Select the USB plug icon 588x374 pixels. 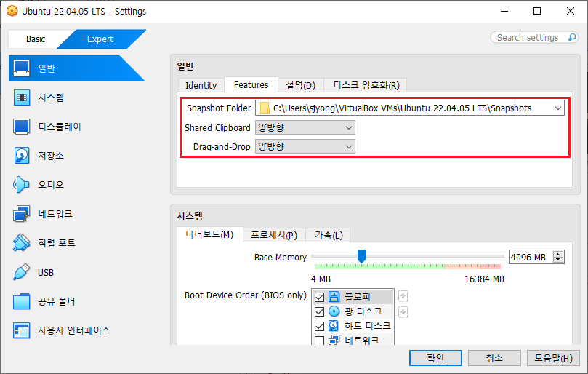pos(21,272)
